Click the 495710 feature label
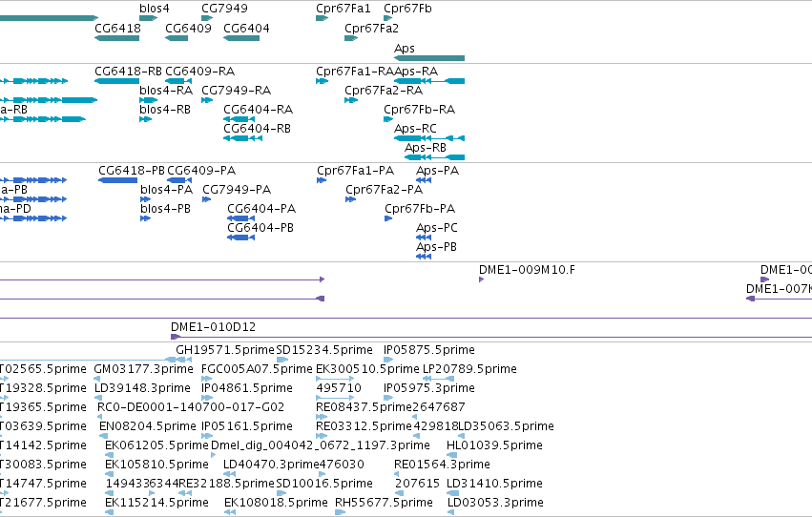This screenshot has width=812, height=517. pyautogui.click(x=339, y=387)
